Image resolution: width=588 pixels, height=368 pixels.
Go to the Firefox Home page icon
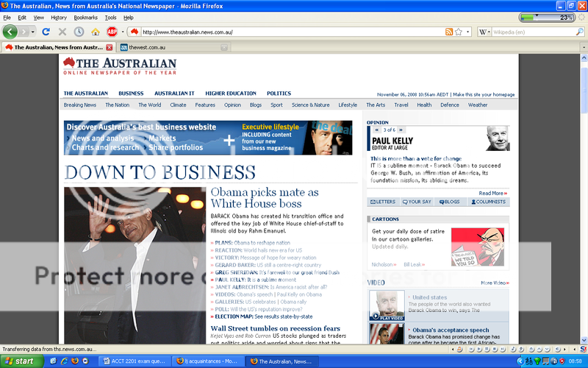(96, 32)
